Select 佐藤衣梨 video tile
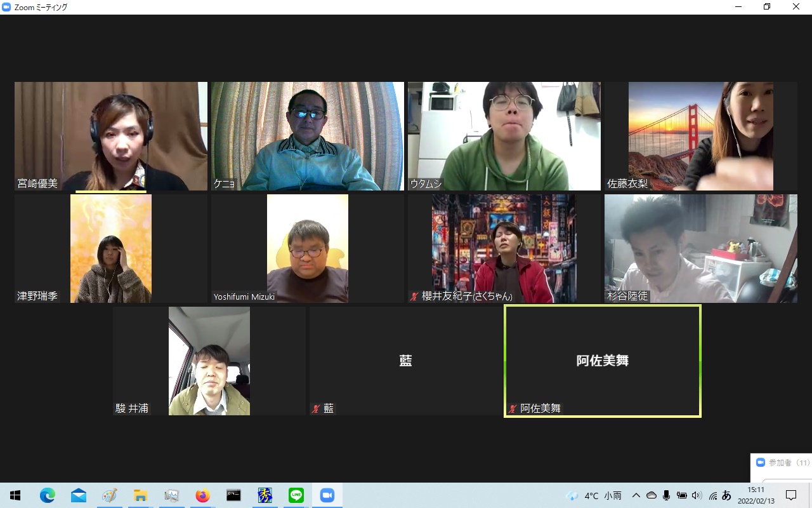 tap(701, 136)
